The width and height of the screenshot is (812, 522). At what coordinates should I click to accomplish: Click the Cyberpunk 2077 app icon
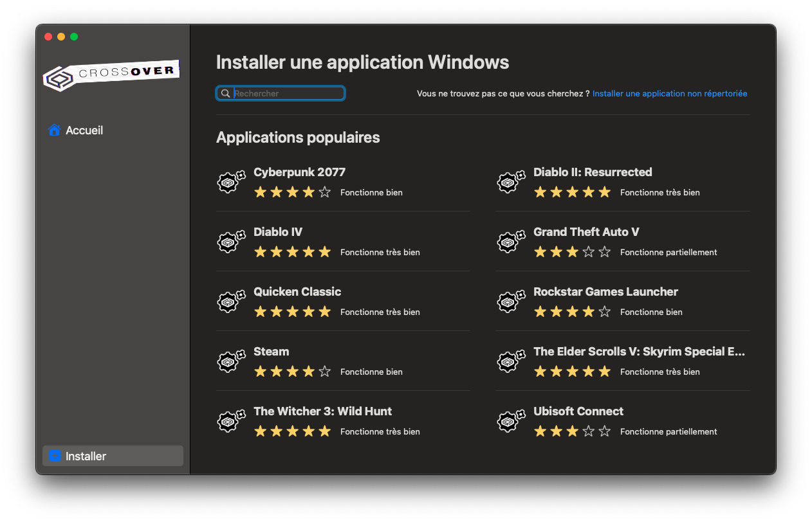click(x=231, y=182)
